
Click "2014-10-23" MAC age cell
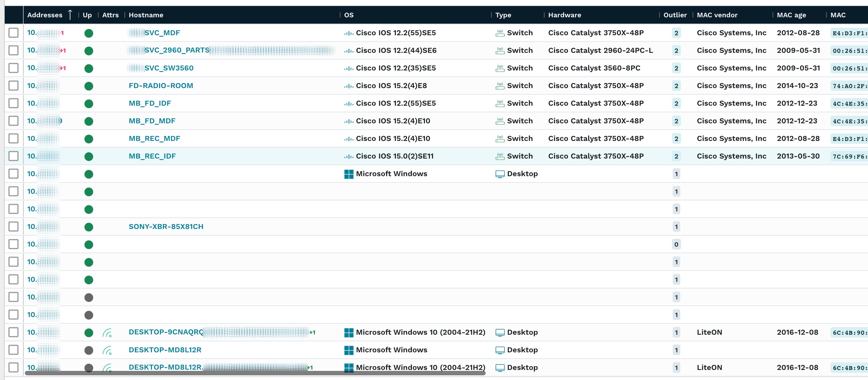tap(797, 86)
